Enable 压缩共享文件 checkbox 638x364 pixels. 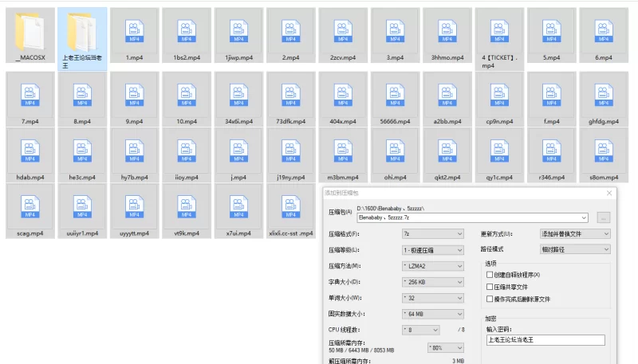490,287
